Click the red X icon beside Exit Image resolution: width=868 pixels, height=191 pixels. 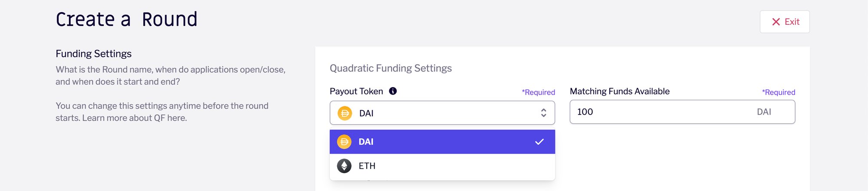pos(776,22)
